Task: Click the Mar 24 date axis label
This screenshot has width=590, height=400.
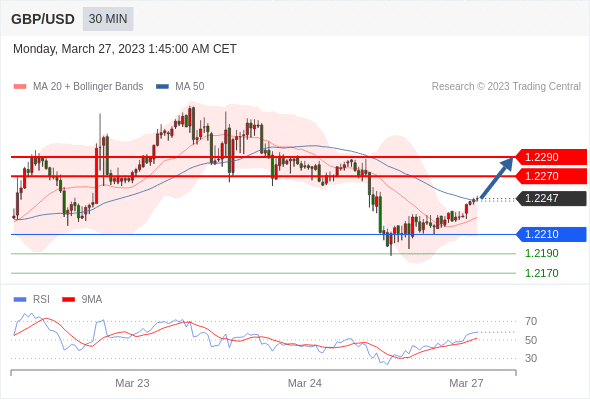Action: click(x=305, y=383)
